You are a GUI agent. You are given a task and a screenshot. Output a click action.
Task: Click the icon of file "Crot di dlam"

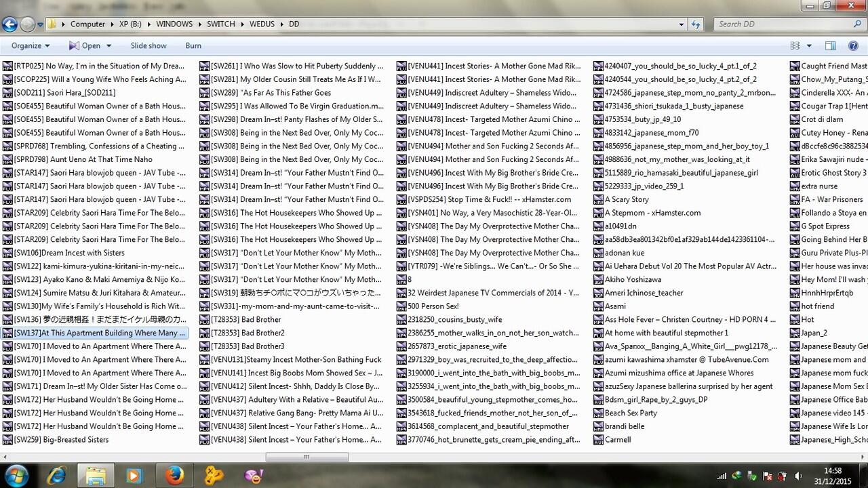[x=795, y=119]
